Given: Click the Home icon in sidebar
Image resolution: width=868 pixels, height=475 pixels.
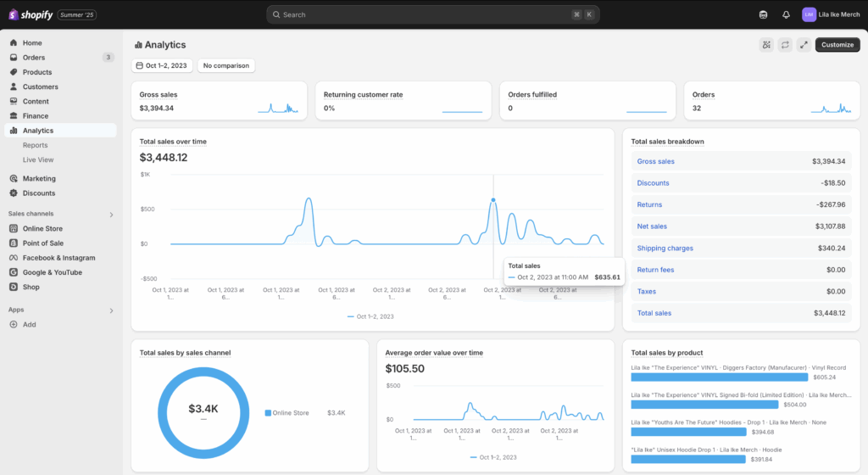Looking at the screenshot, I should 14,43.
